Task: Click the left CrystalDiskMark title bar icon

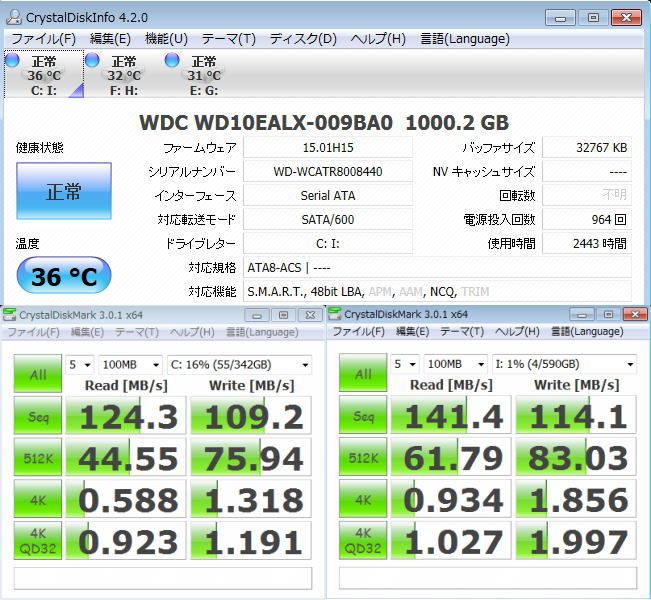Action: point(9,315)
